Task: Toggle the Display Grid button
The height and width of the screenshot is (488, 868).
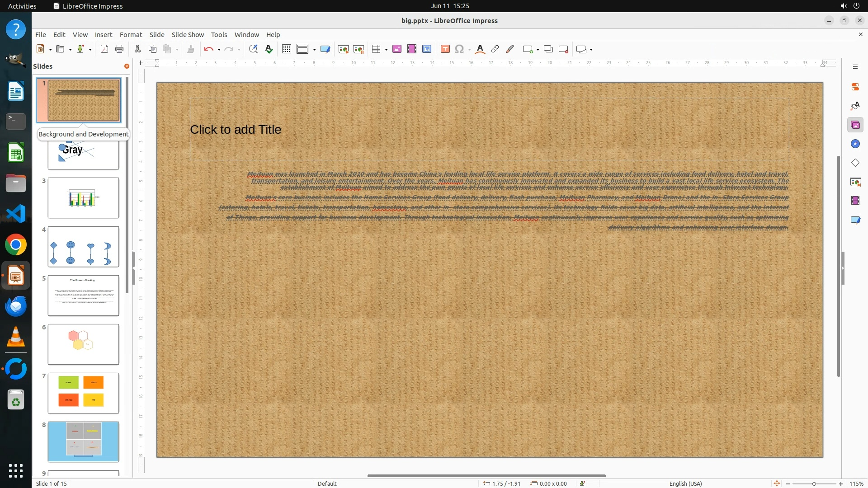Action: pyautogui.click(x=286, y=49)
